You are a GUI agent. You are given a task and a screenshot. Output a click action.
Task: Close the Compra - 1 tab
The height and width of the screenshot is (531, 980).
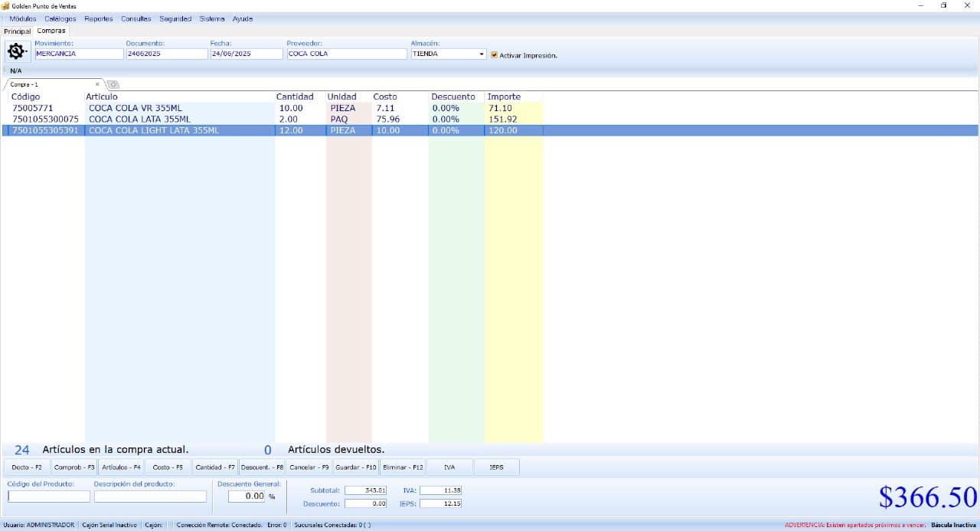(x=97, y=84)
